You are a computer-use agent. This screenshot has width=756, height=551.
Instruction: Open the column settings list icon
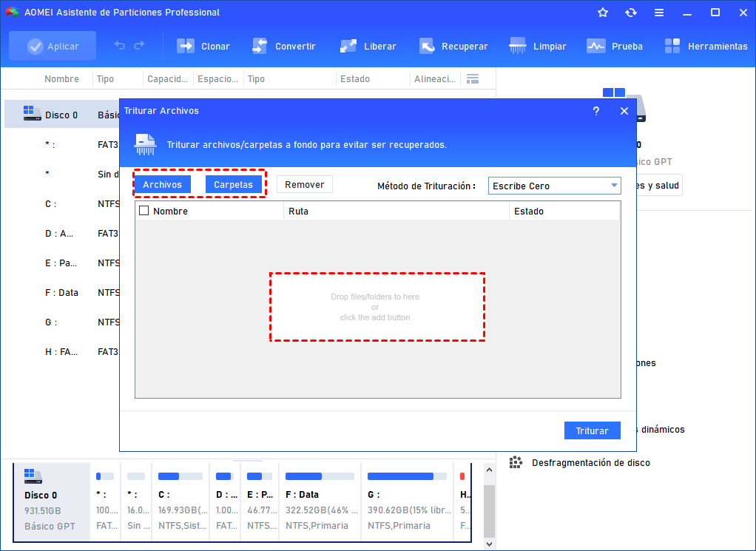click(473, 79)
